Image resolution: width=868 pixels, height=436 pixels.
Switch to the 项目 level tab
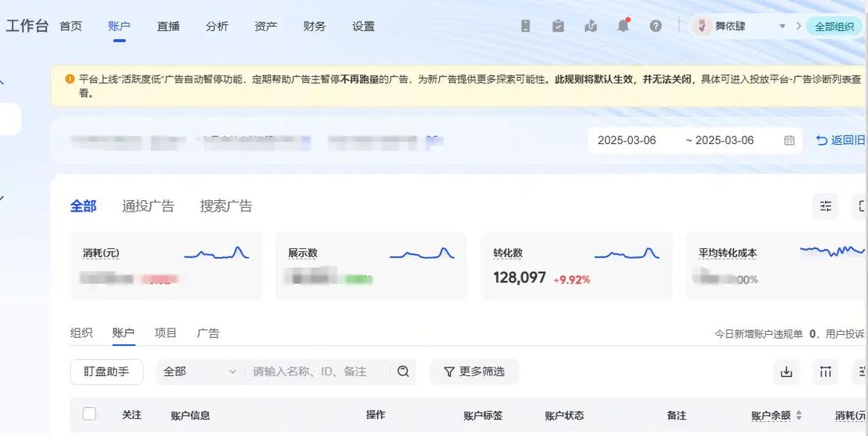pyautogui.click(x=165, y=333)
